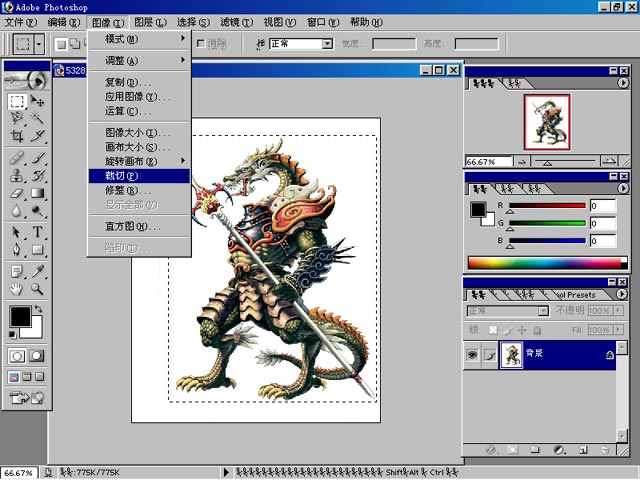640x480 pixels.
Task: Select the Notes tool
Action: pos(17,271)
